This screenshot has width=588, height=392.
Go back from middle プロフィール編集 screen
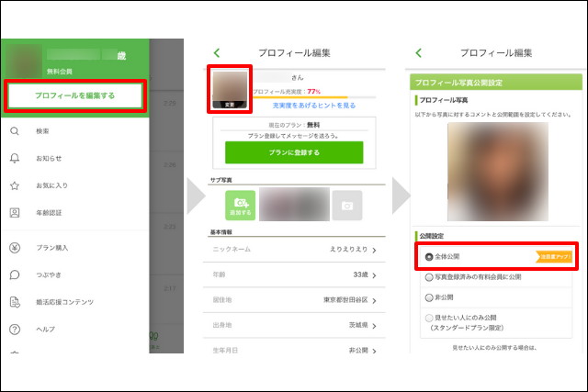[217, 53]
